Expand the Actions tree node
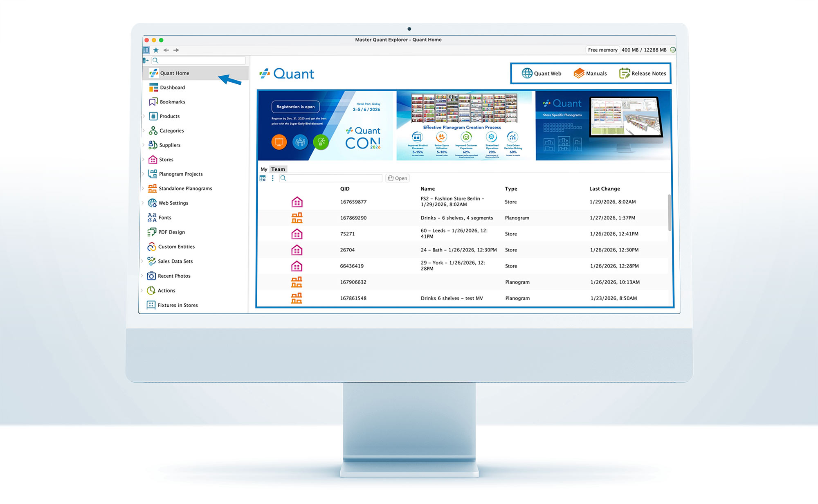This screenshot has width=818, height=504. tap(142, 290)
